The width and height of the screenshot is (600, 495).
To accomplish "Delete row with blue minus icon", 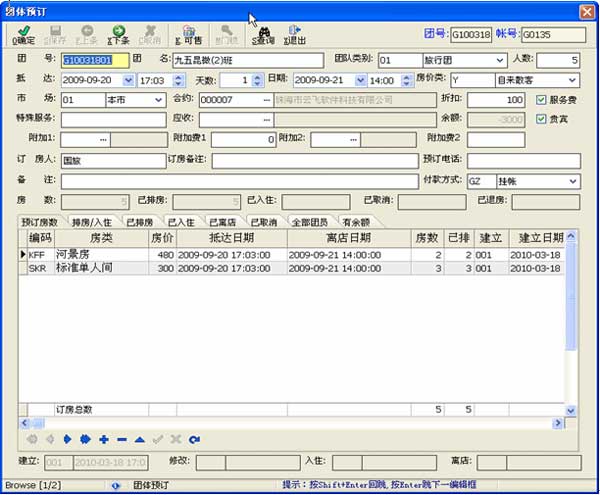I will click(122, 440).
